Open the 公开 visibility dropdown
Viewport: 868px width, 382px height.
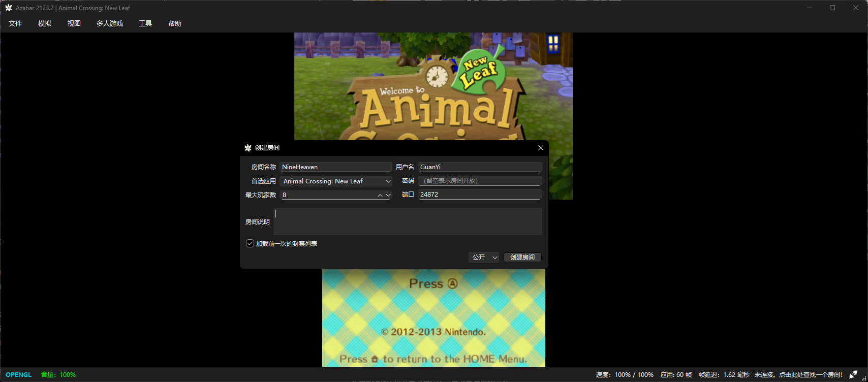483,258
